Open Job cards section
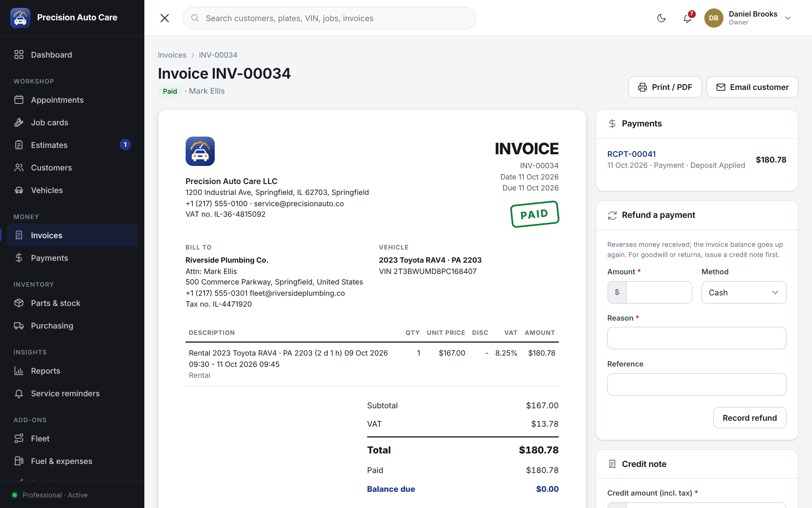The width and height of the screenshot is (812, 508). pyautogui.click(x=72, y=122)
